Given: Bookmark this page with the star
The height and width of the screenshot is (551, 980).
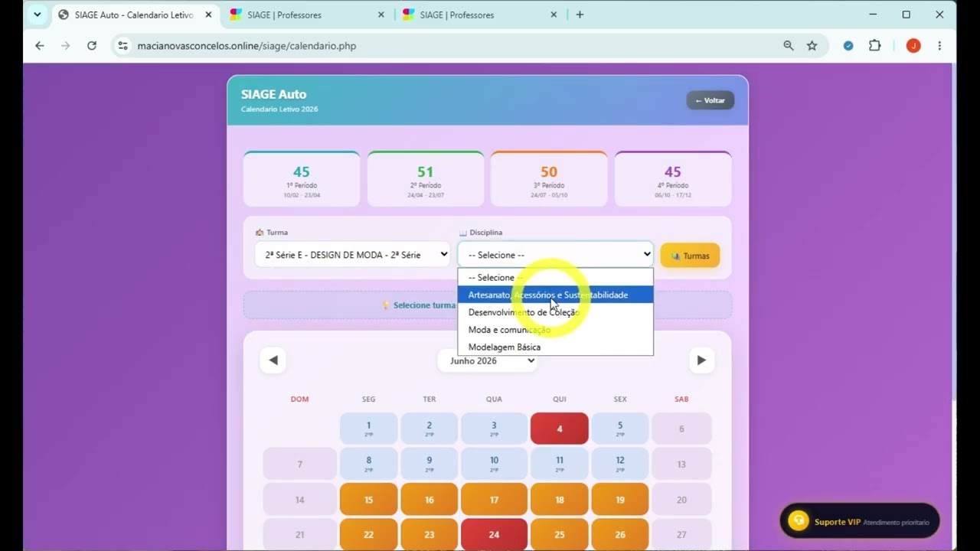Looking at the screenshot, I should (x=812, y=46).
